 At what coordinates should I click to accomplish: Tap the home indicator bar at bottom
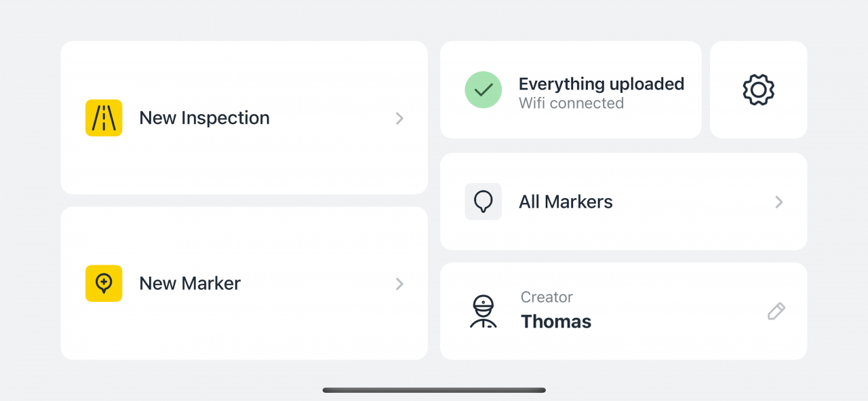[x=433, y=390]
